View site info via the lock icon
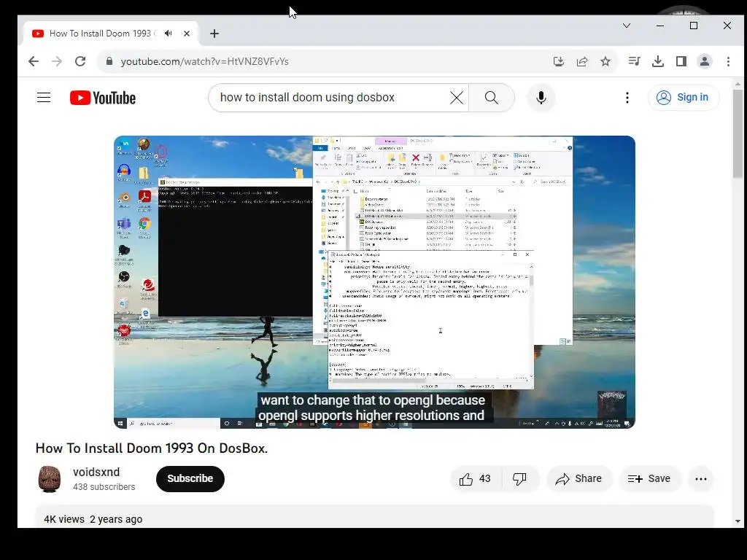Image resolution: width=747 pixels, height=560 pixels. [x=109, y=61]
